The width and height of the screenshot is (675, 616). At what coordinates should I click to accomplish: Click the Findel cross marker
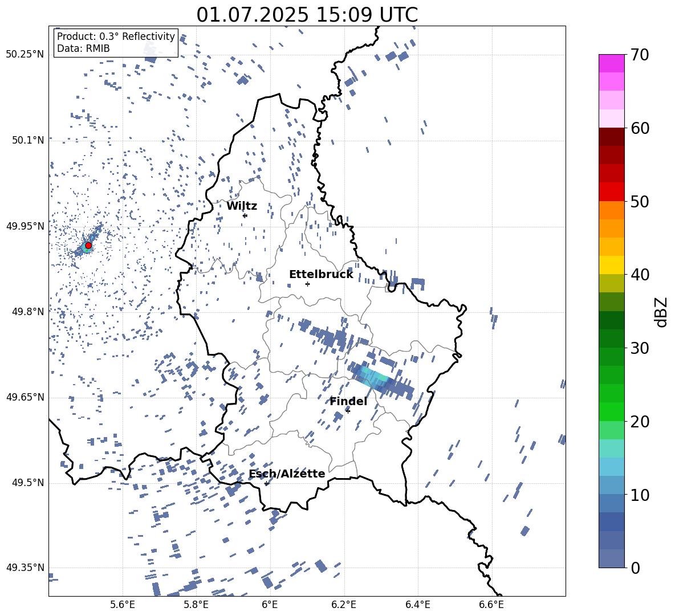click(348, 411)
